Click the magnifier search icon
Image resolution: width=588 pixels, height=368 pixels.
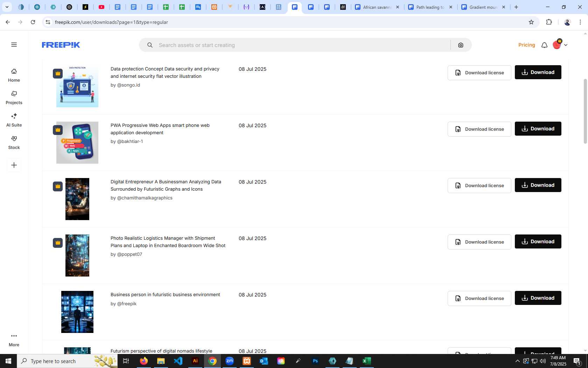[x=150, y=45]
